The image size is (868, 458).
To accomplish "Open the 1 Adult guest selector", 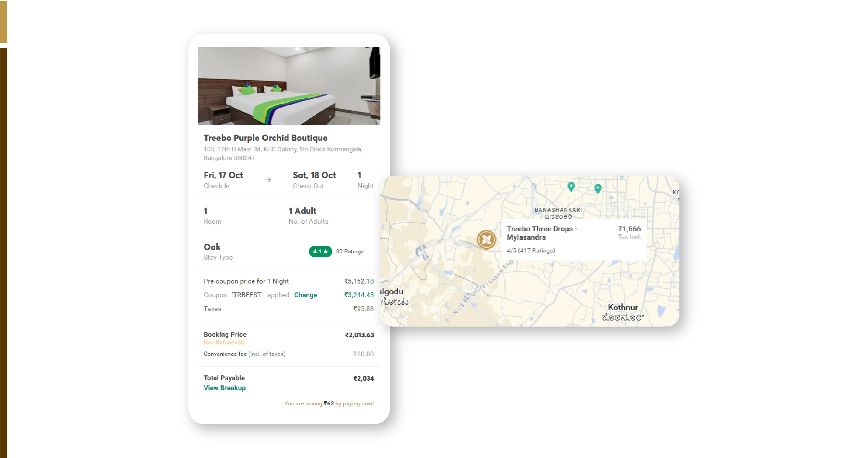I will coord(308,216).
